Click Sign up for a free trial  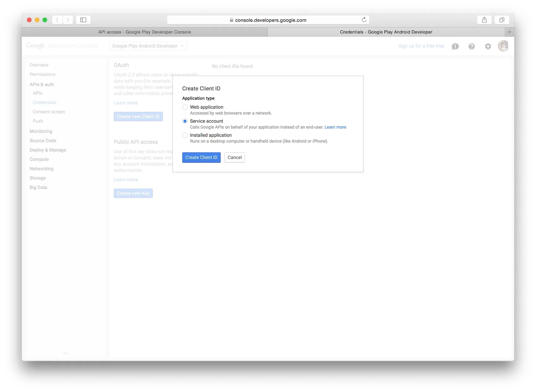pyautogui.click(x=421, y=46)
